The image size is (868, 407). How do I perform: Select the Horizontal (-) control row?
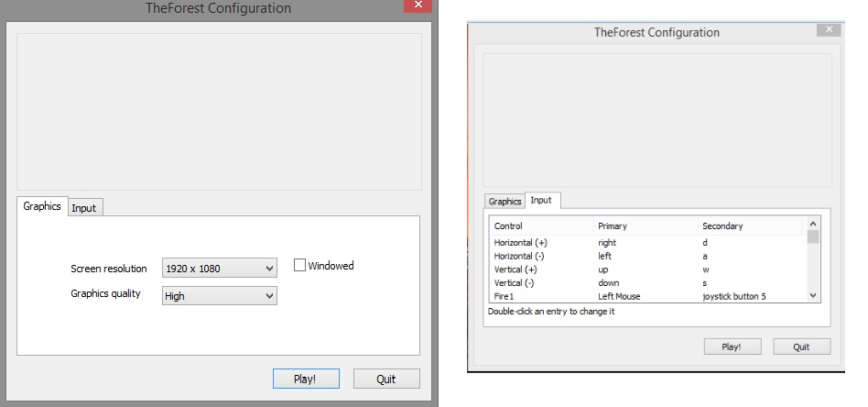[648, 256]
